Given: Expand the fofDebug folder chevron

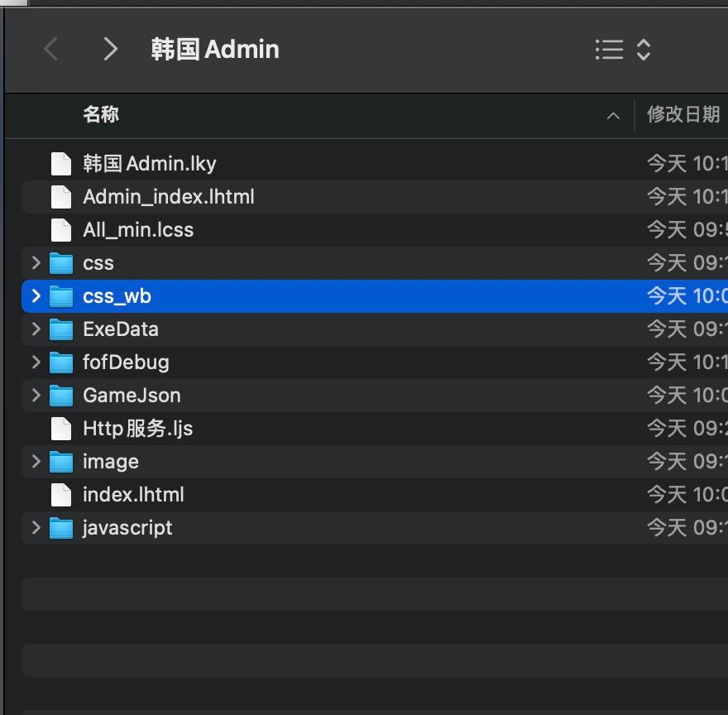Looking at the screenshot, I should pos(36,362).
